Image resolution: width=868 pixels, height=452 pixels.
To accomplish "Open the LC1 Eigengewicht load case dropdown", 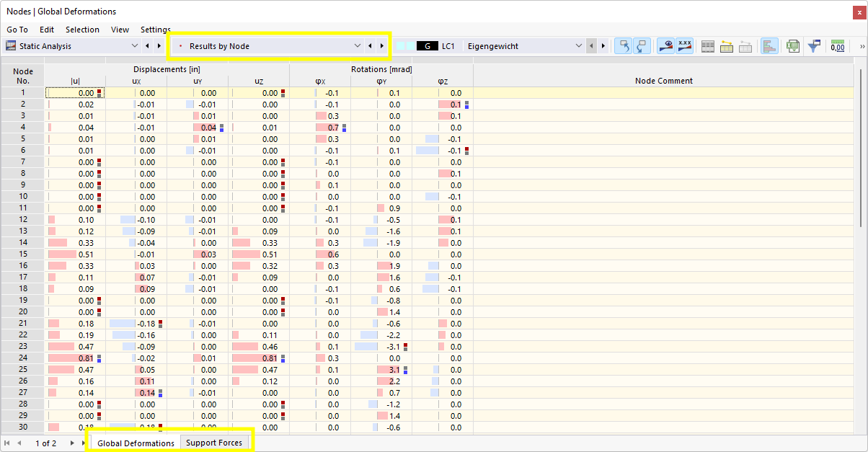I will (x=579, y=45).
